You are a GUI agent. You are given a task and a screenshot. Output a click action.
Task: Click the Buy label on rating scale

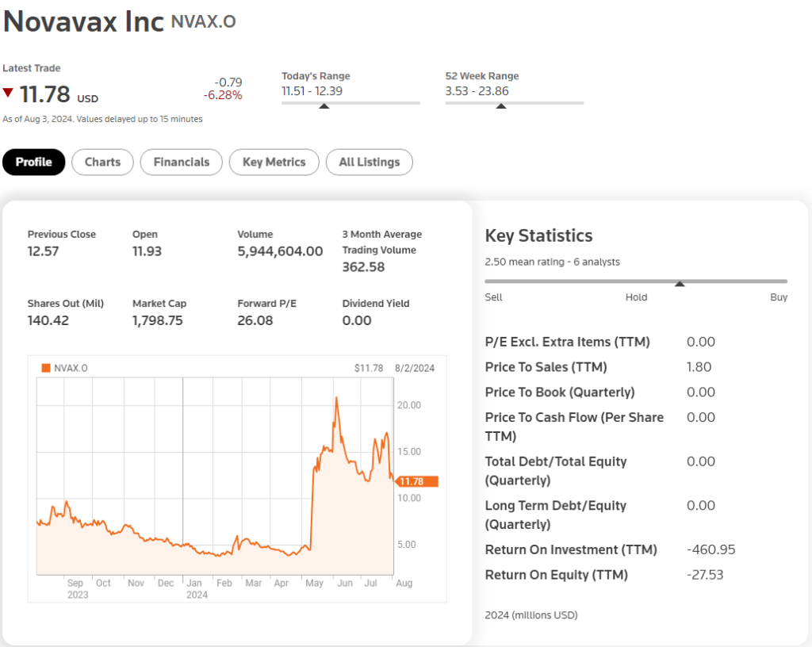779,297
